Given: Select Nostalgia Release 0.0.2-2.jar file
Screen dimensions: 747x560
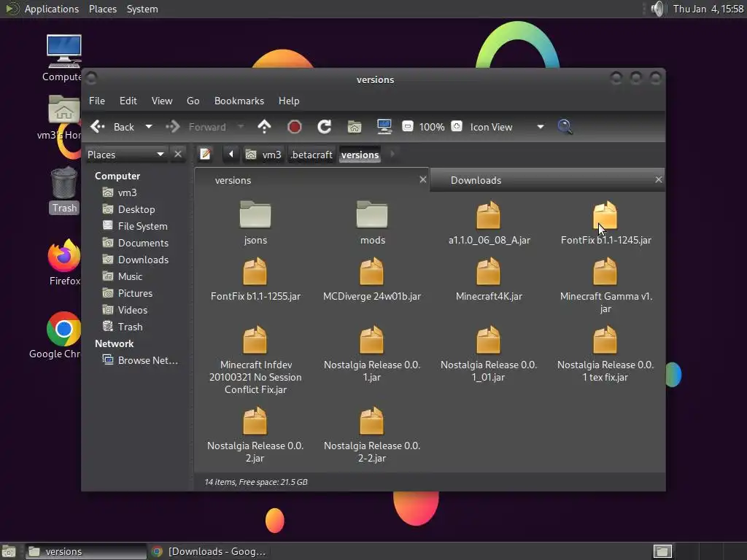Looking at the screenshot, I should [x=372, y=435].
